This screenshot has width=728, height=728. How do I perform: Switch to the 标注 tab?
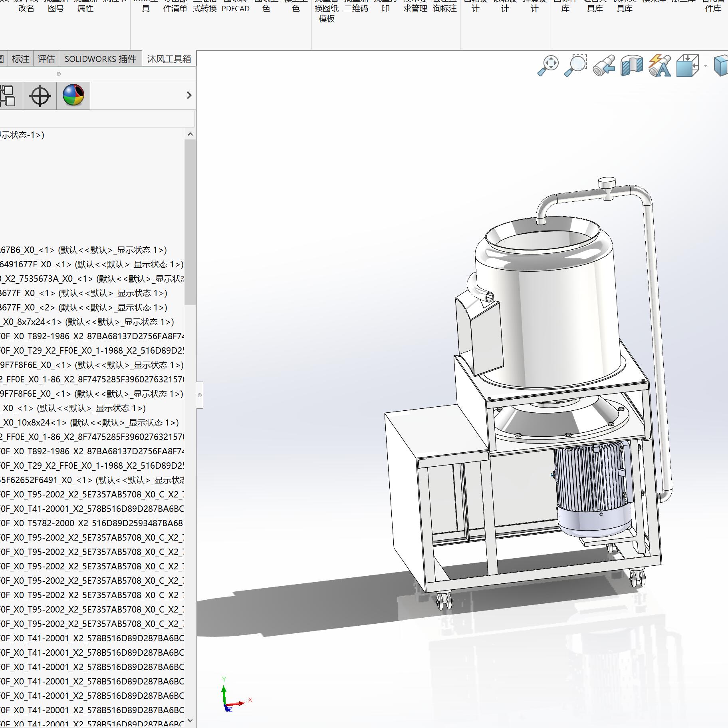point(20,59)
